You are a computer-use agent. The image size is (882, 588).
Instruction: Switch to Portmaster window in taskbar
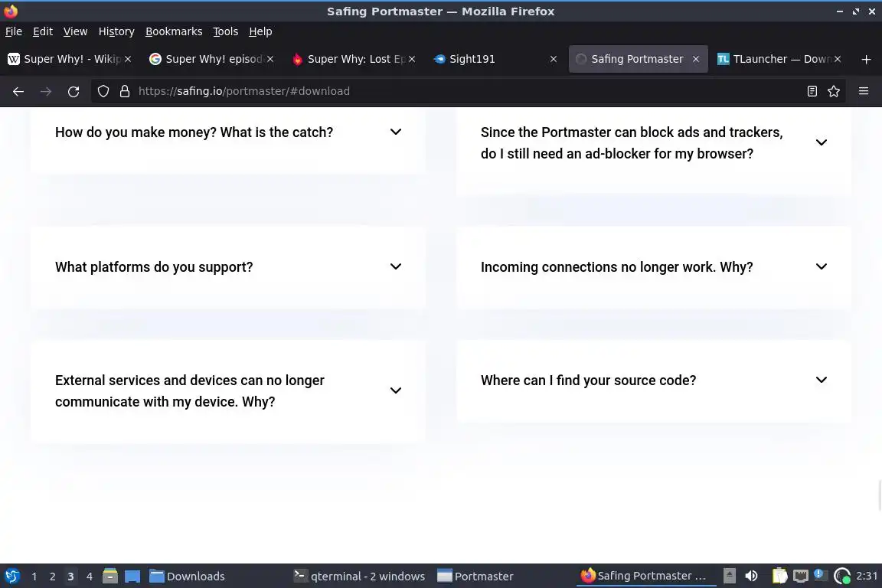pos(475,577)
